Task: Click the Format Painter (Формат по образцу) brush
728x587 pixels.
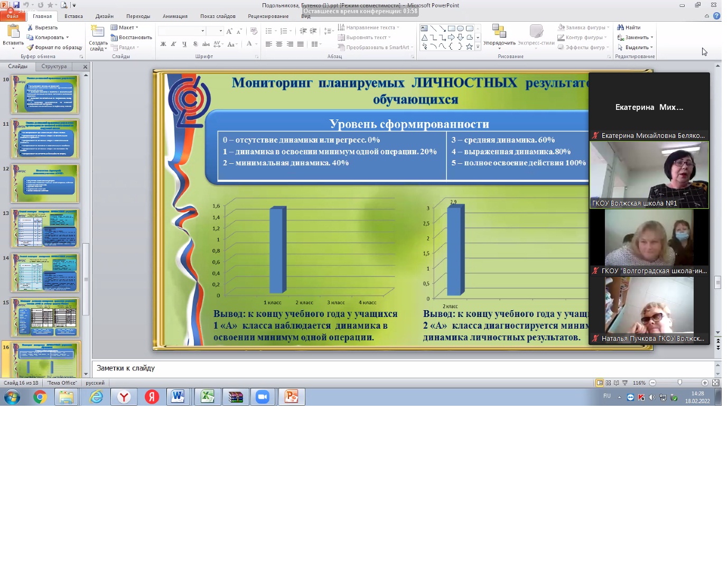Action: 30,48
